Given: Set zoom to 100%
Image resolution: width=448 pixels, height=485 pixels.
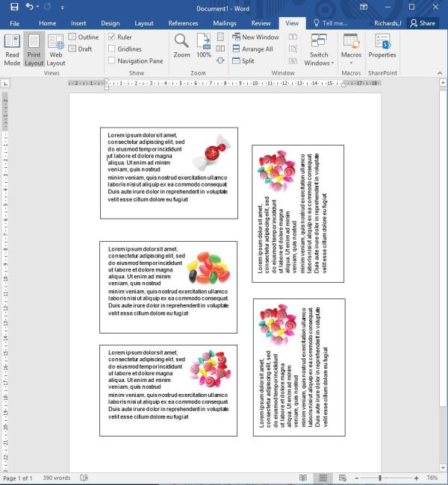Looking at the screenshot, I should click(x=204, y=46).
